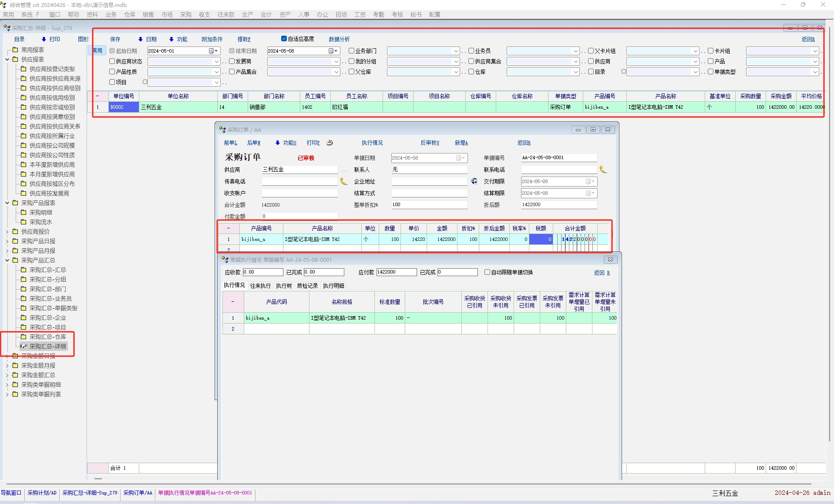Click the printer icon in purchase order toolbar
This screenshot has height=504, width=834.
tap(330, 143)
